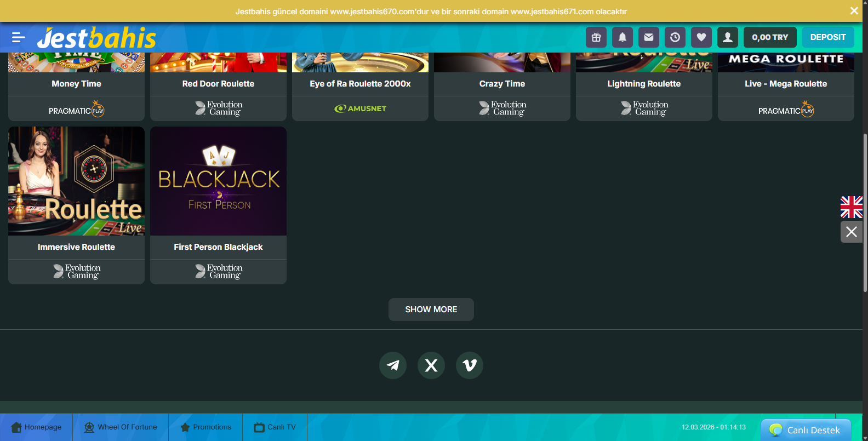This screenshot has height=441, width=868.
Task: Open the notifications bell
Action: click(623, 37)
